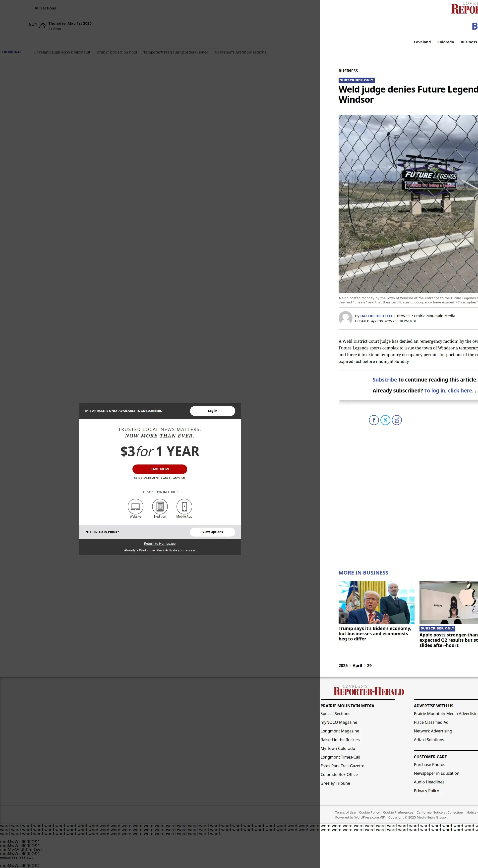Image resolution: width=478 pixels, height=868 pixels.
Task: Open the All Sections hamburger menu
Action: click(42, 8)
